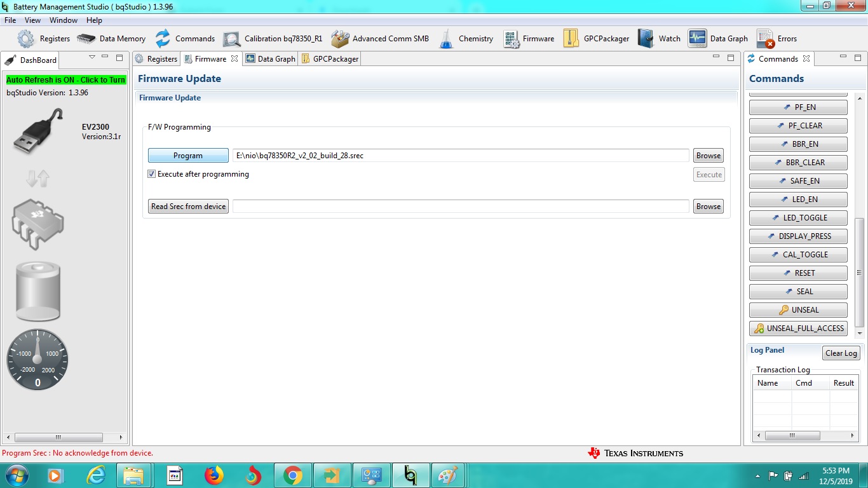Toggle Execute after programming checkbox

pyautogui.click(x=152, y=174)
